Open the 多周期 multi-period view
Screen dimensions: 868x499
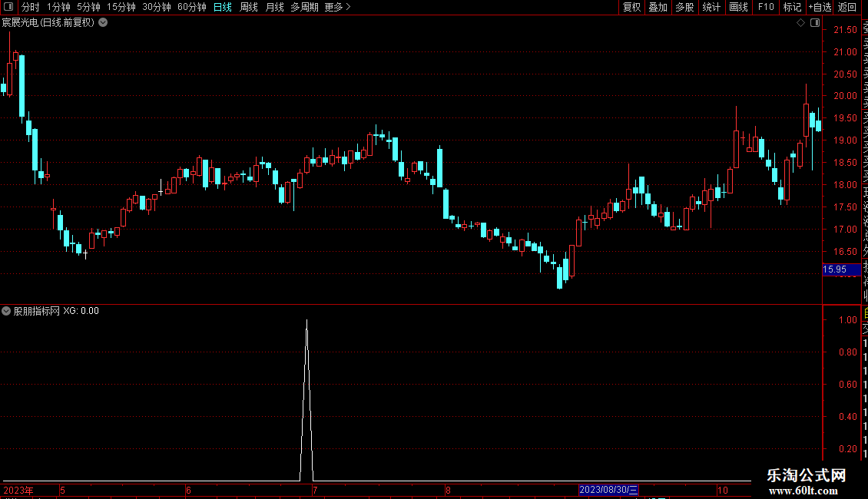(304, 7)
